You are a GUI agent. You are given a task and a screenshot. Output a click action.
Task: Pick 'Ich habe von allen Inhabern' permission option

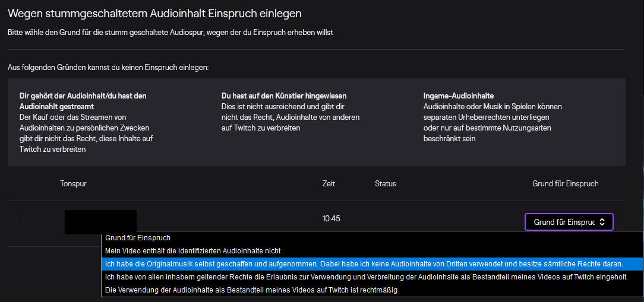pos(366,276)
